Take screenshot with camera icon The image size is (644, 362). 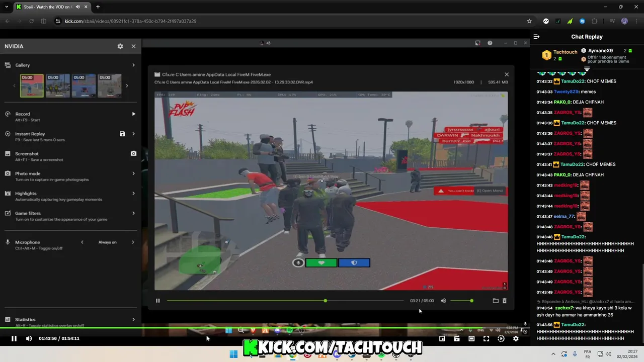click(x=133, y=153)
